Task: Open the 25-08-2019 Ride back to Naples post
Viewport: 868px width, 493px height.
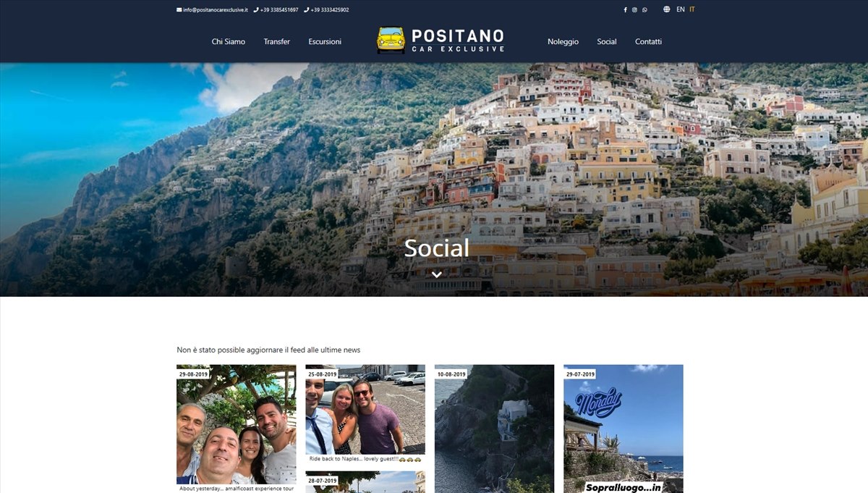Action: coord(365,414)
